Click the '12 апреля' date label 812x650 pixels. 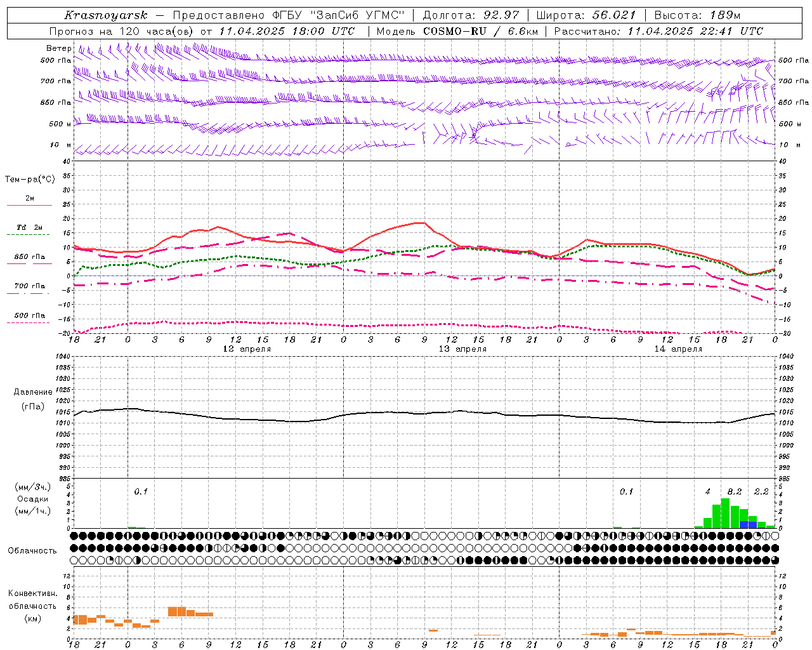coord(247,349)
